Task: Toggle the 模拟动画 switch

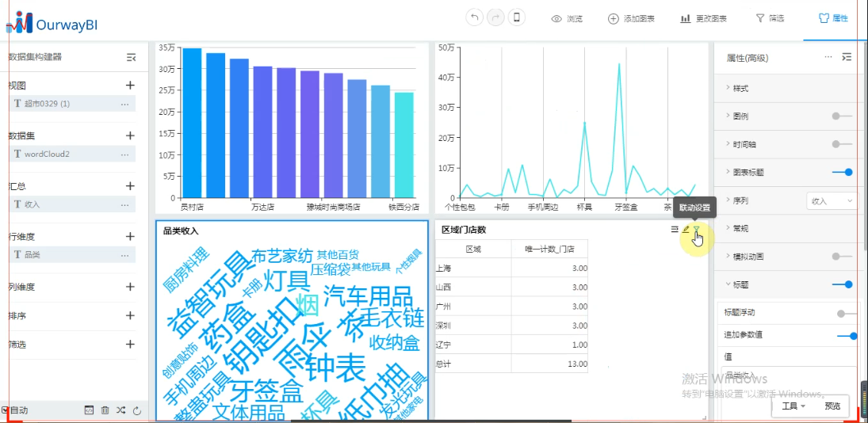Action: (x=842, y=256)
